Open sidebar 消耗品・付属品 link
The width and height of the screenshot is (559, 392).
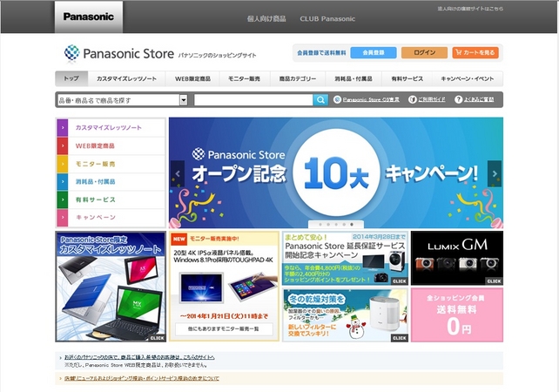(95, 182)
